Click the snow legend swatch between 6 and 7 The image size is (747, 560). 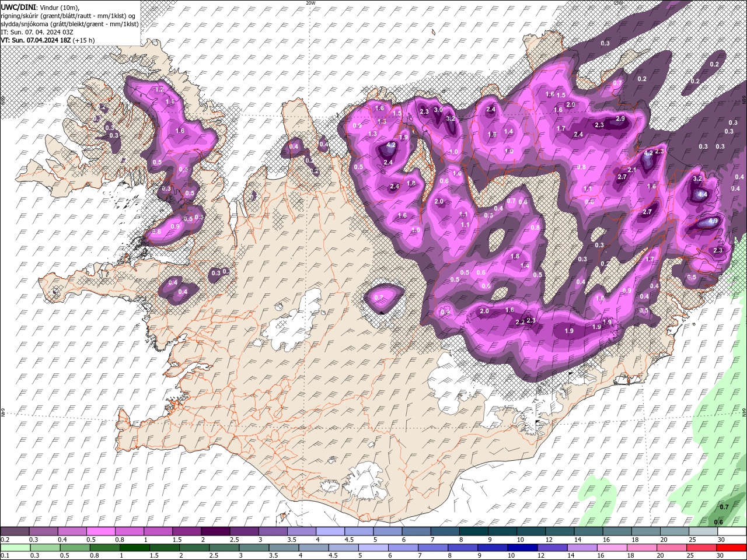click(416, 531)
